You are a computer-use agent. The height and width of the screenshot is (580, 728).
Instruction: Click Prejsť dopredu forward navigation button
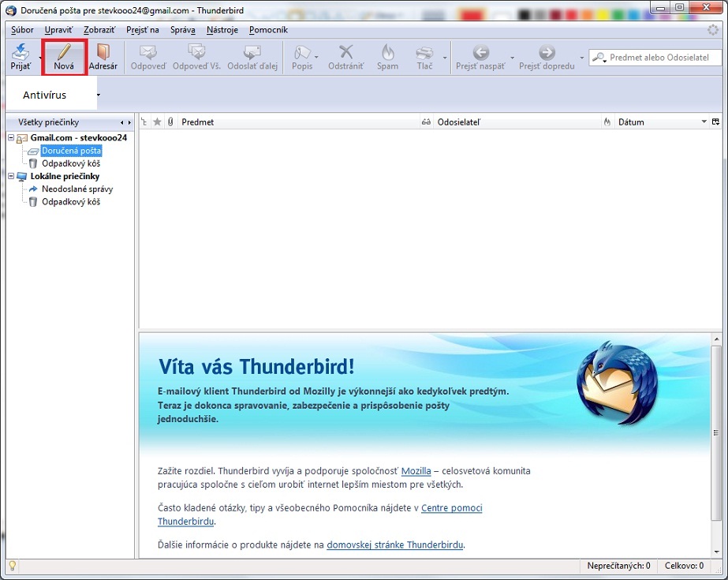click(547, 57)
